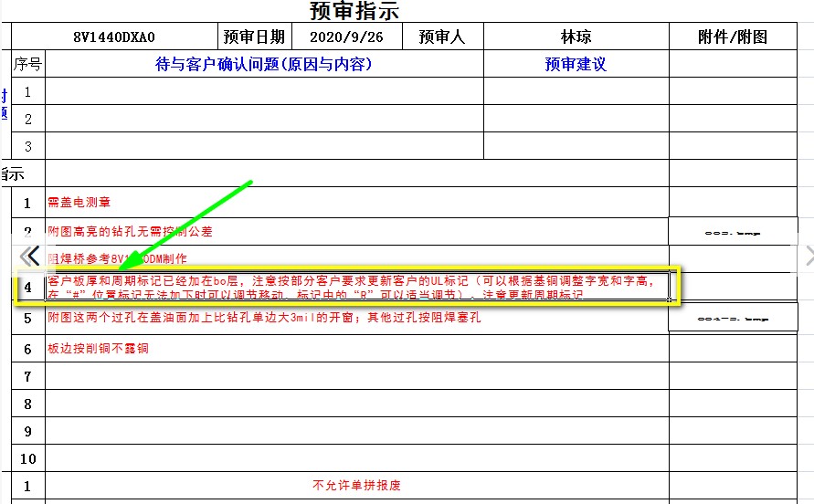Open the 003.bmp attachment in row 2
The width and height of the screenshot is (814, 504).
pos(733,232)
